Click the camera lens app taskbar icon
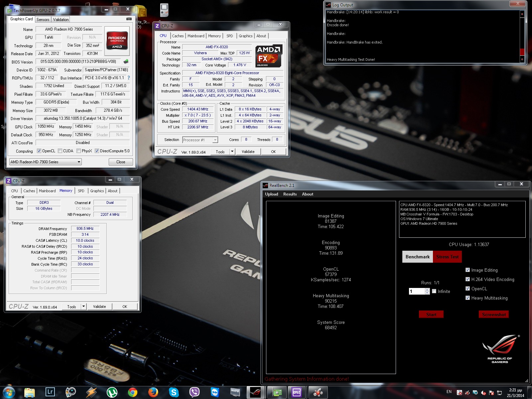 coord(70,392)
